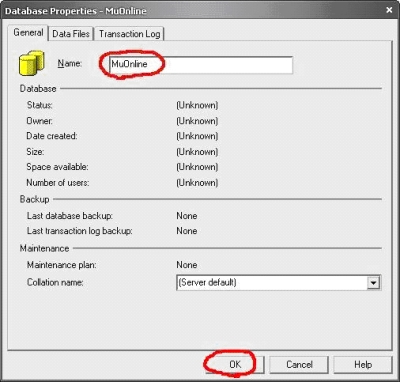Click the Owner label
This screenshot has width=400, height=382.
40,121
